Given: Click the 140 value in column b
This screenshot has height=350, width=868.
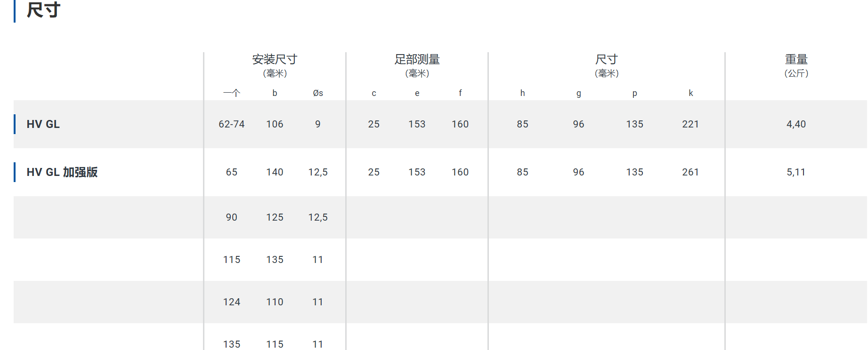Looking at the screenshot, I should [275, 172].
